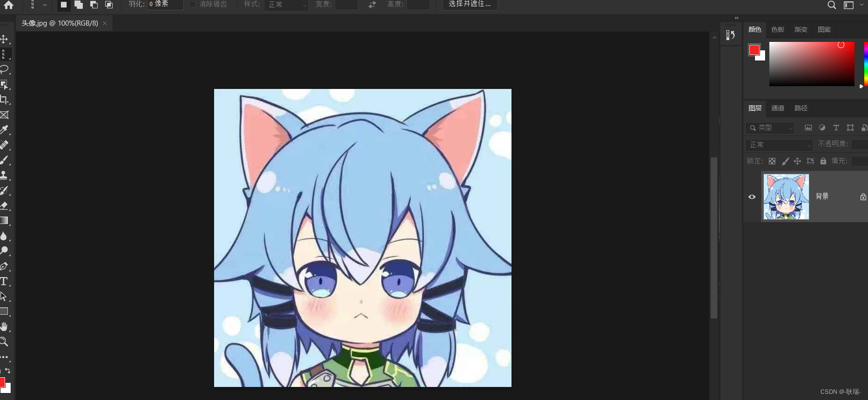Choose Subtract from Selection mode

point(94,5)
